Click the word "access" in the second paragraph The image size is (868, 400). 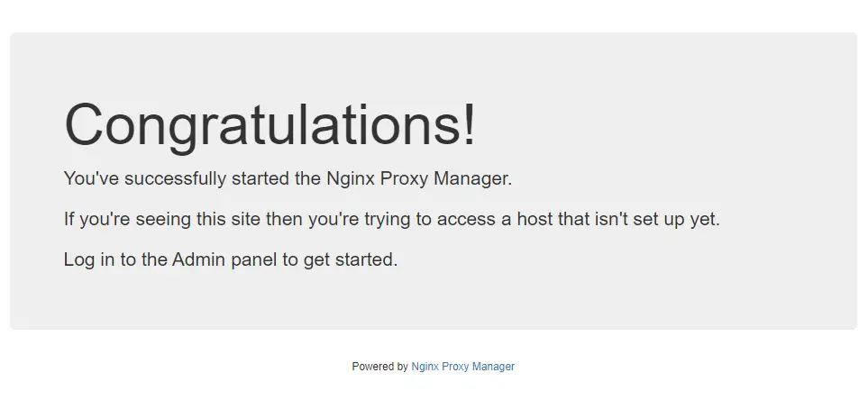tap(466, 220)
